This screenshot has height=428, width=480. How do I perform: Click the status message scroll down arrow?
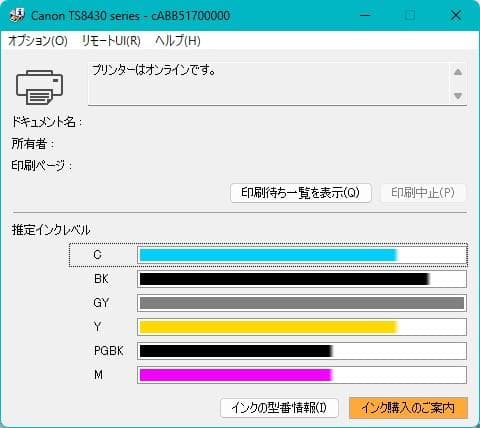[x=458, y=96]
